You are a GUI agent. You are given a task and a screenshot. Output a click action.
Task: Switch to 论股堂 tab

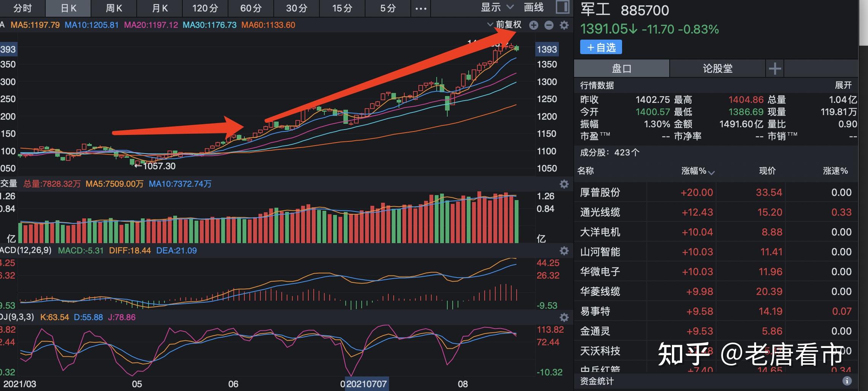point(718,69)
